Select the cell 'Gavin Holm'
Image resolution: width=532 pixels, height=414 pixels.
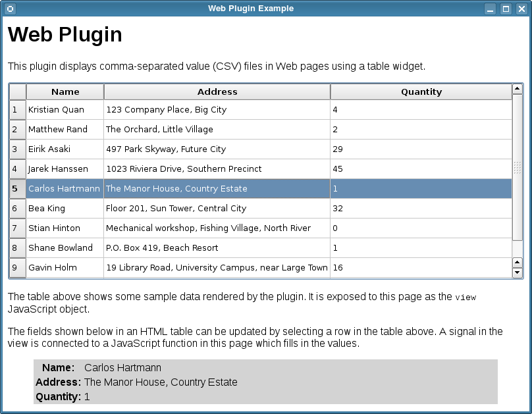65,267
